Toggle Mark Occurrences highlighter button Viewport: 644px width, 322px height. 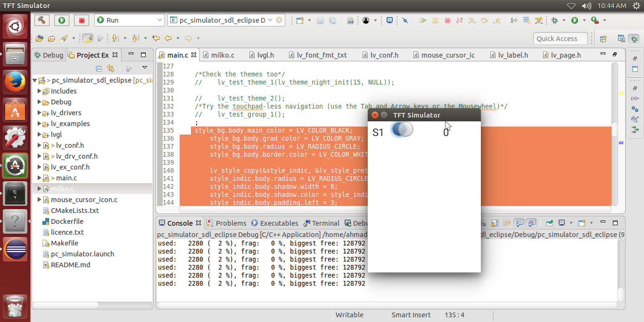(88, 38)
